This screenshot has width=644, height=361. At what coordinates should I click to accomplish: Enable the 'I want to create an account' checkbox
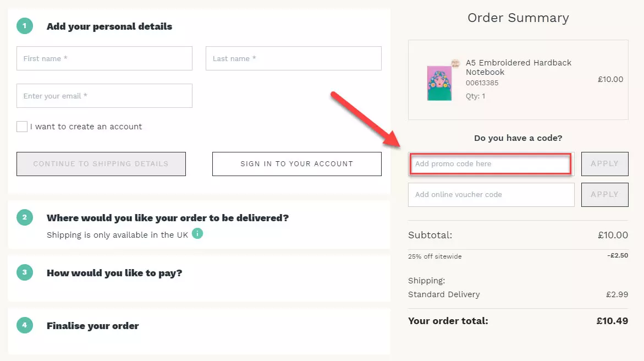22,126
